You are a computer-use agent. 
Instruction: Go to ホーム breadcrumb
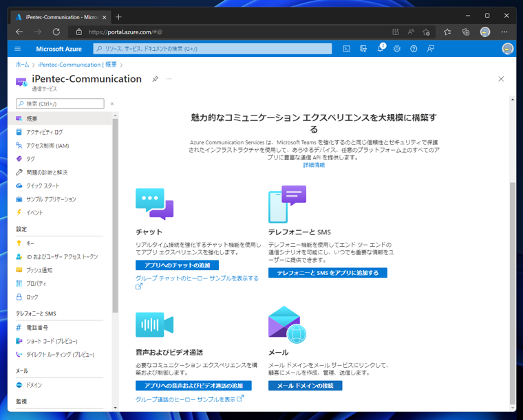22,65
